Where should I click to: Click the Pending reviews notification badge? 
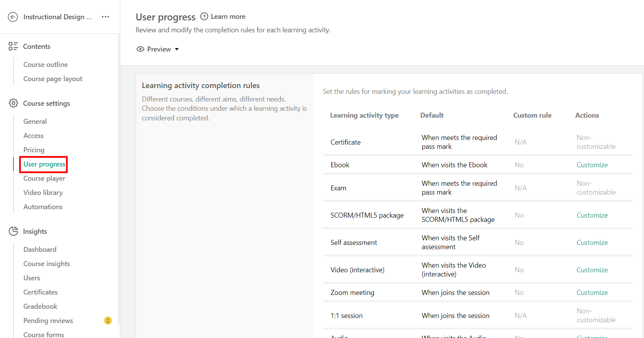108,321
